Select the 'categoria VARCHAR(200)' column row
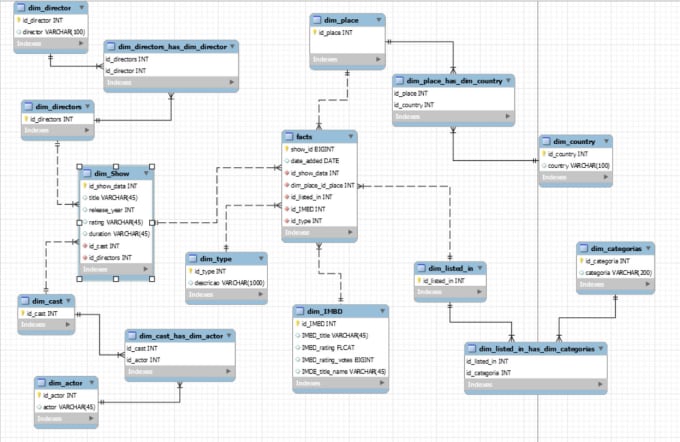680x442 pixels. 615,273
